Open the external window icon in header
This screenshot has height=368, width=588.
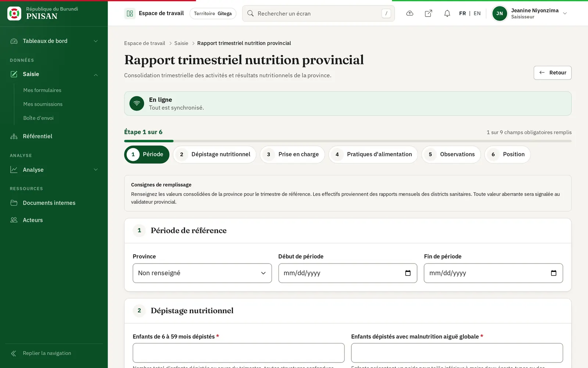coord(429,14)
